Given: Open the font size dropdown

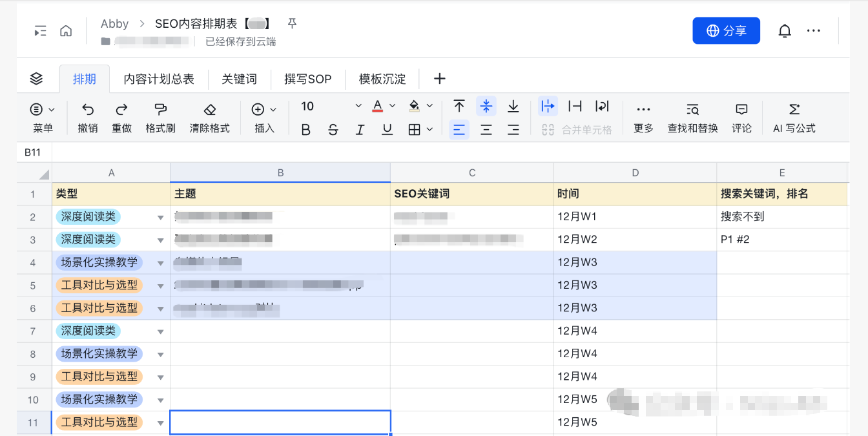Looking at the screenshot, I should 358,105.
